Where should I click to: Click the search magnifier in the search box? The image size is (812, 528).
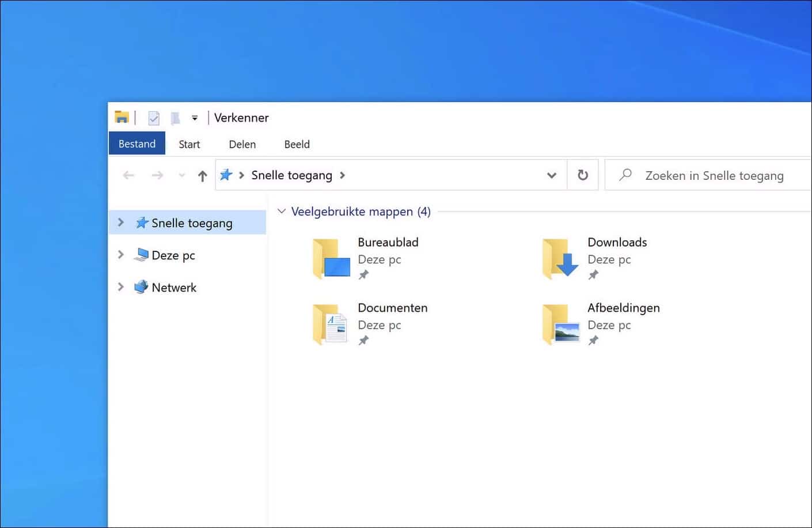[625, 175]
